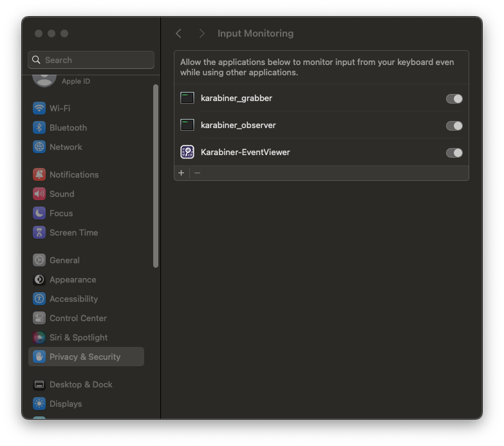Open Apple ID account label
This screenshot has height=446, width=504.
(76, 81)
